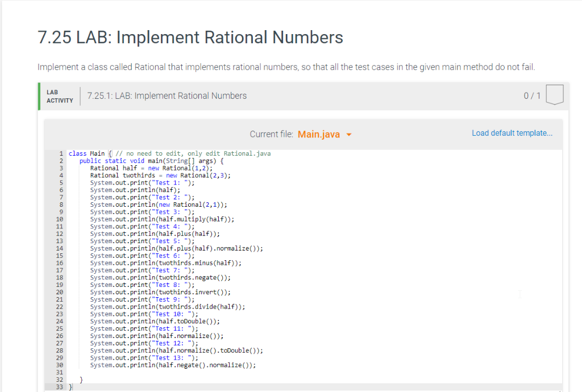Click the "Test 1: " print statement

point(142,183)
